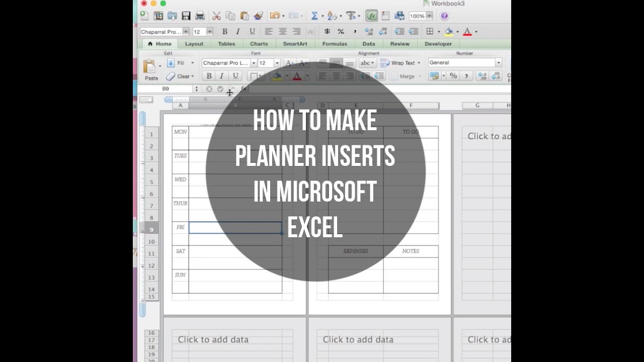Apply percent style in the formatting toolbar

pos(341,32)
